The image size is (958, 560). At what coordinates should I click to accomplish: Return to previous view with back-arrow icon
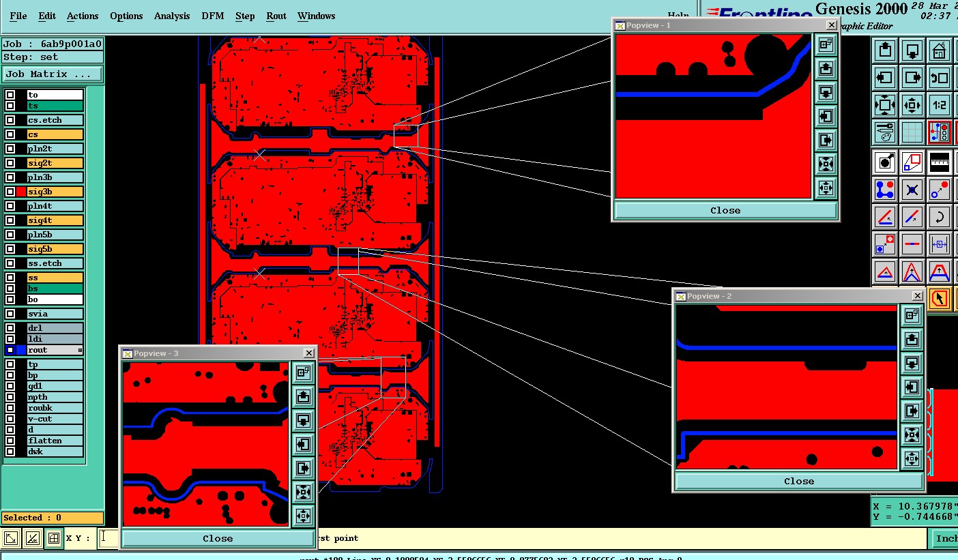click(x=940, y=78)
